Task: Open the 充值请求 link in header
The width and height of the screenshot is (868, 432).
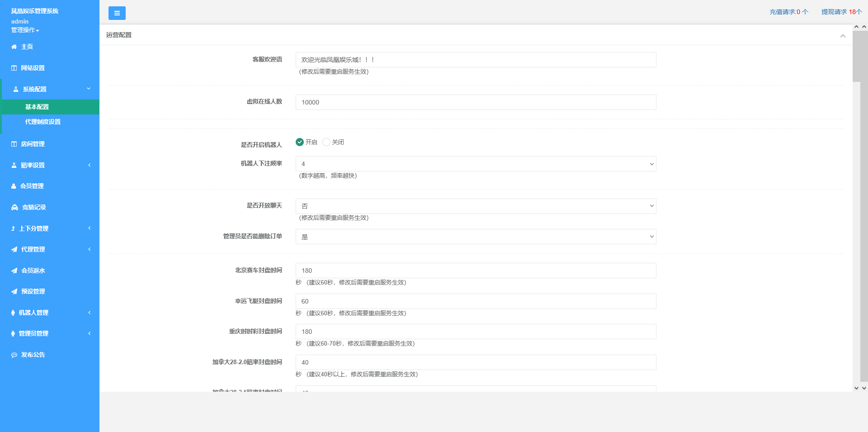Action: point(788,12)
